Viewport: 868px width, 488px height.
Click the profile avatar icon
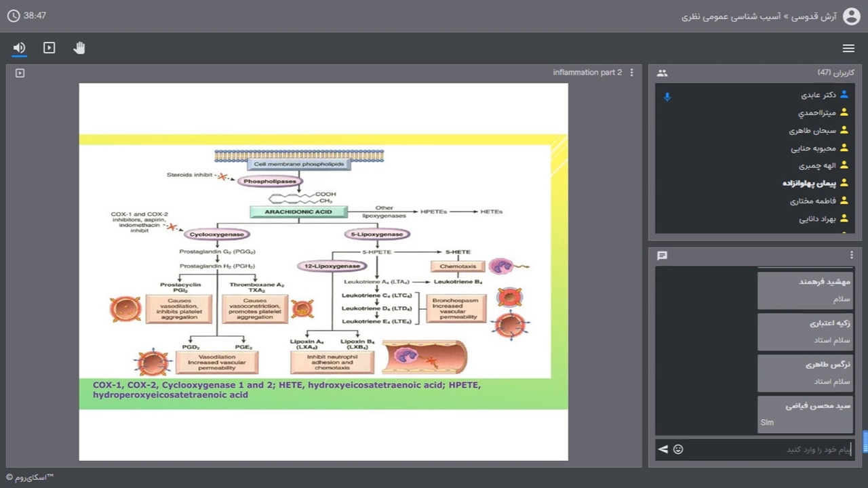pyautogui.click(x=851, y=16)
